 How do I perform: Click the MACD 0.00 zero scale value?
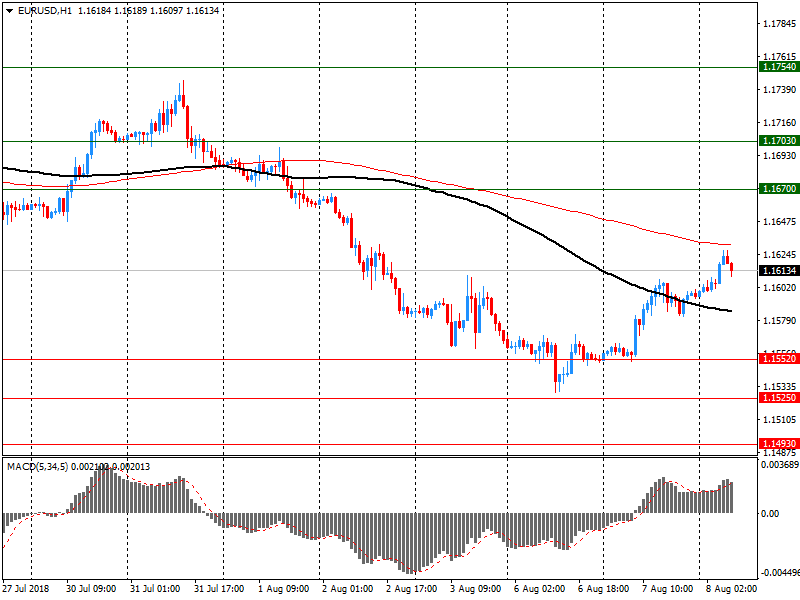click(770, 513)
